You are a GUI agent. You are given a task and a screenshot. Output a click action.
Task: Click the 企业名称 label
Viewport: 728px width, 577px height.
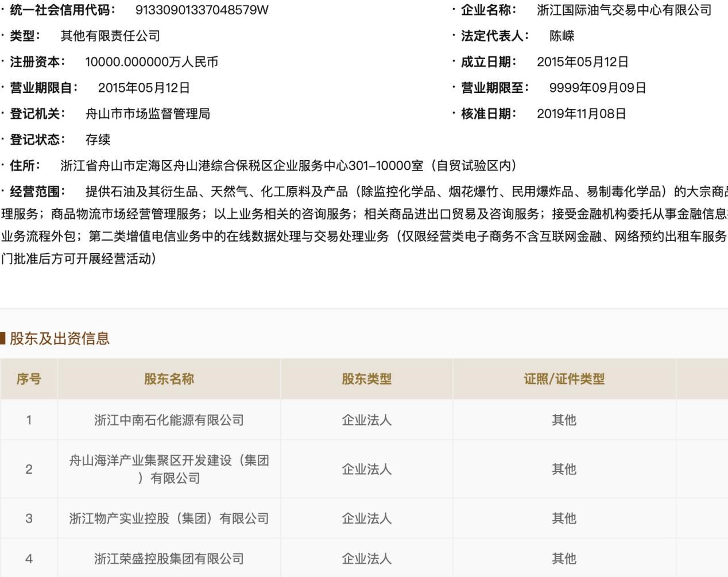pos(488,10)
